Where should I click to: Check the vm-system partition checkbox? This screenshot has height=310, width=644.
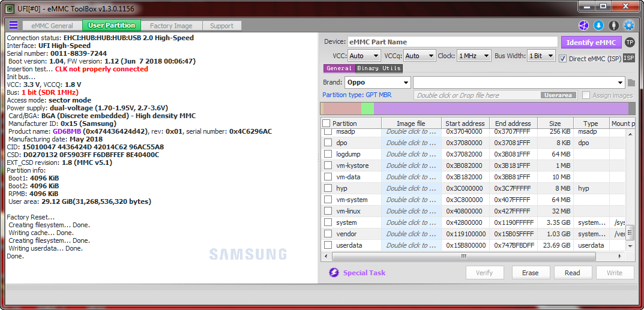point(328,200)
